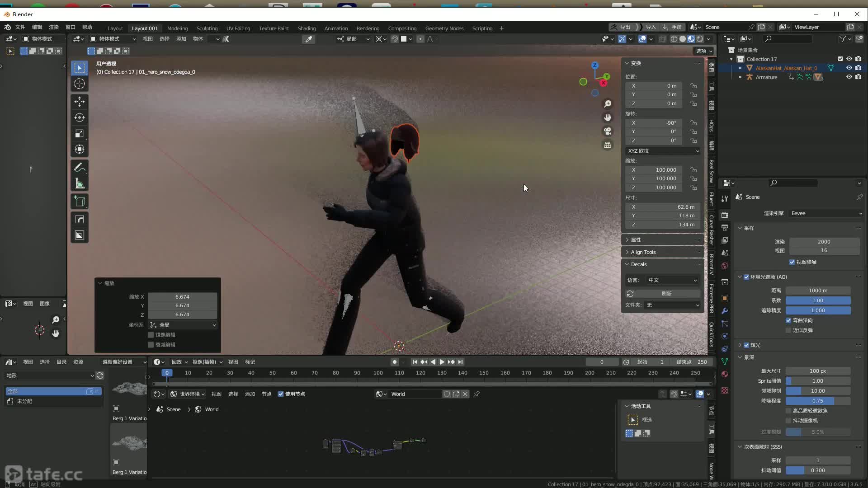Image resolution: width=868 pixels, height=488 pixels.
Task: Switch to the Modeling workspace tab
Action: click(177, 28)
